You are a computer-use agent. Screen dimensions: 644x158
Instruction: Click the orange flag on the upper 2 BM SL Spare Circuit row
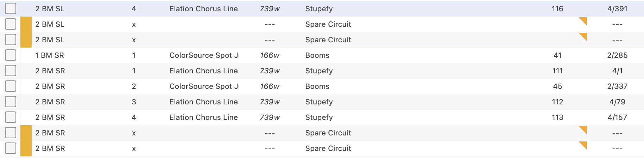583,21
